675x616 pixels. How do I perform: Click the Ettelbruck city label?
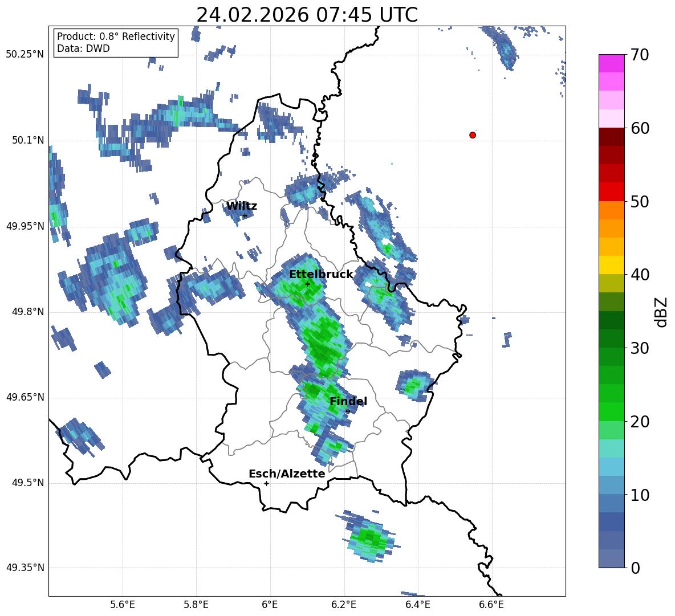click(x=321, y=275)
